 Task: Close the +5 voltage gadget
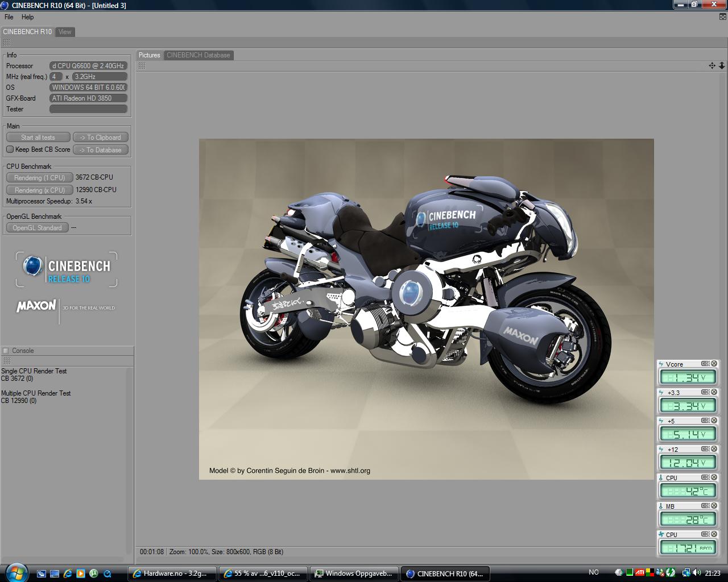pos(714,421)
